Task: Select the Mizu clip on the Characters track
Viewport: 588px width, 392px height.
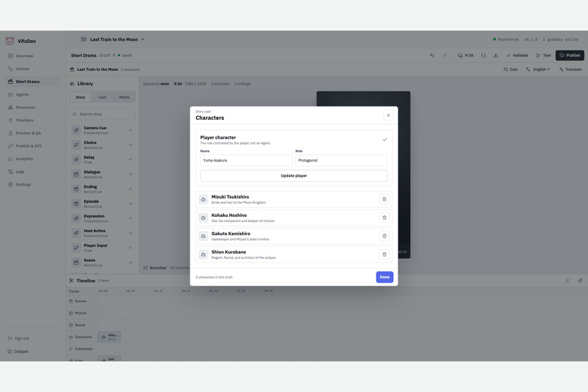Action: pos(109,337)
